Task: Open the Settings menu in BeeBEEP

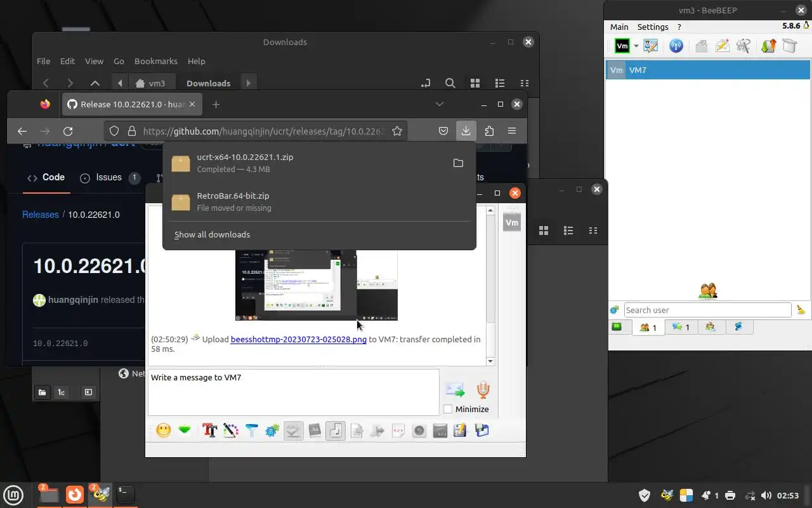Action: (x=653, y=27)
